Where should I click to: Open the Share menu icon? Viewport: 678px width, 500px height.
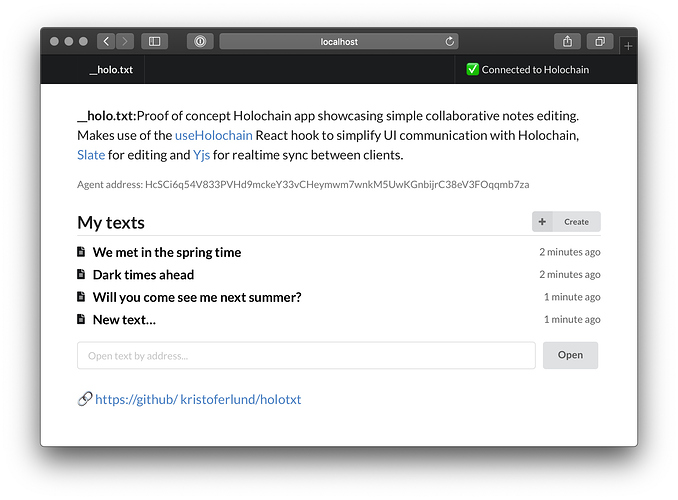[567, 42]
